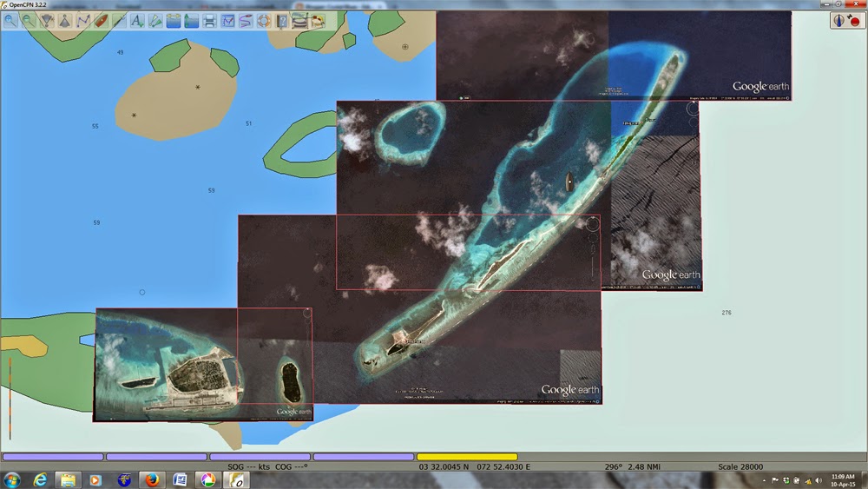The height and width of the screenshot is (489, 868).
Task: Click the last plugin icon in toolbar
Action: [318, 21]
